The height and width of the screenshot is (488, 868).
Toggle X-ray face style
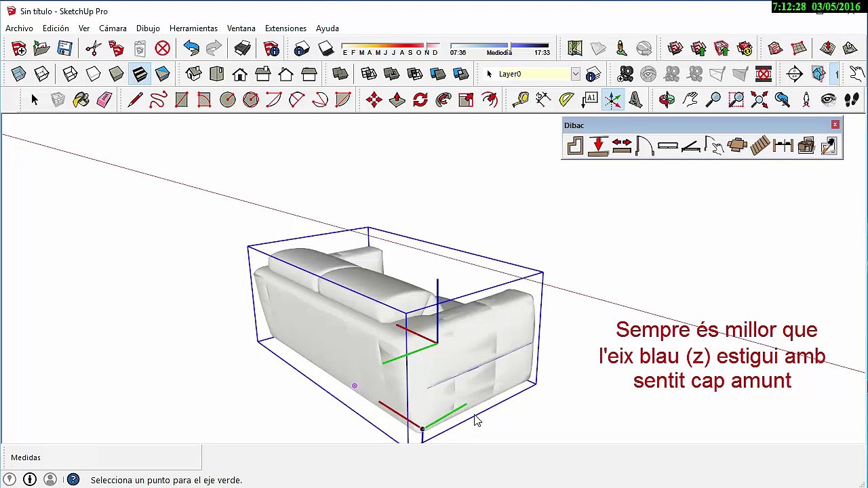[x=18, y=74]
